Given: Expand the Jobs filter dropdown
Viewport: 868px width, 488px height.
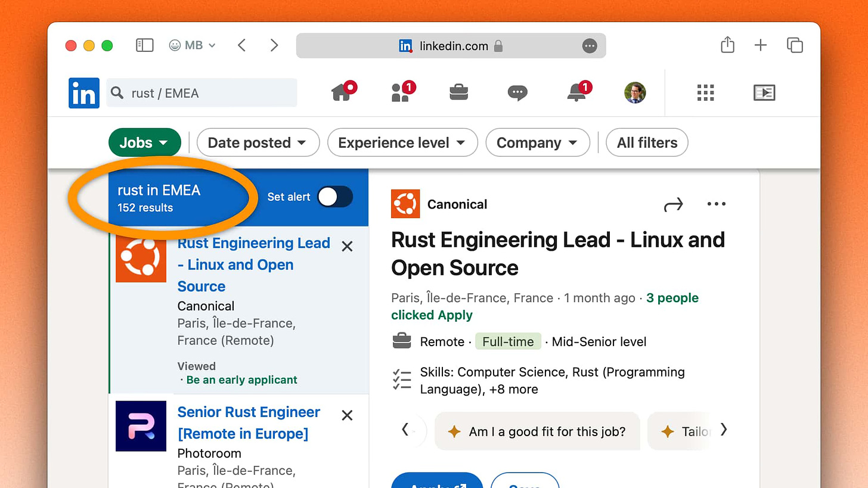Looking at the screenshot, I should click(145, 142).
